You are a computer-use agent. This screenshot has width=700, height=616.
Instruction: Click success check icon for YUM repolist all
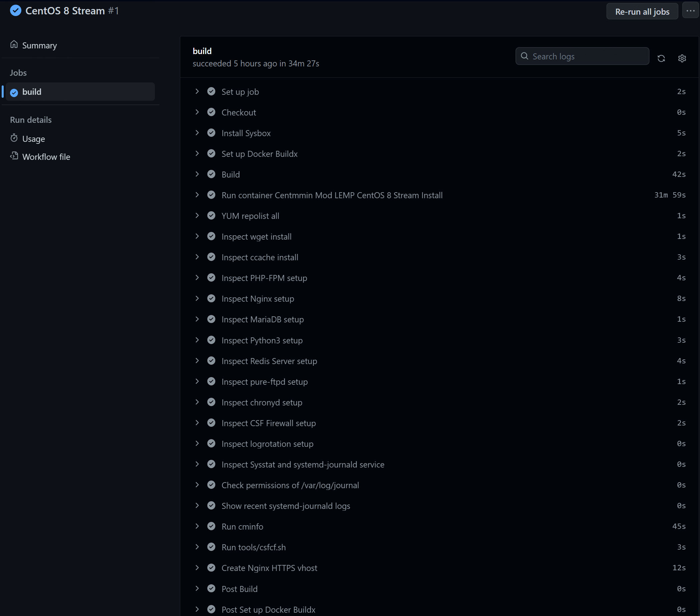211,216
